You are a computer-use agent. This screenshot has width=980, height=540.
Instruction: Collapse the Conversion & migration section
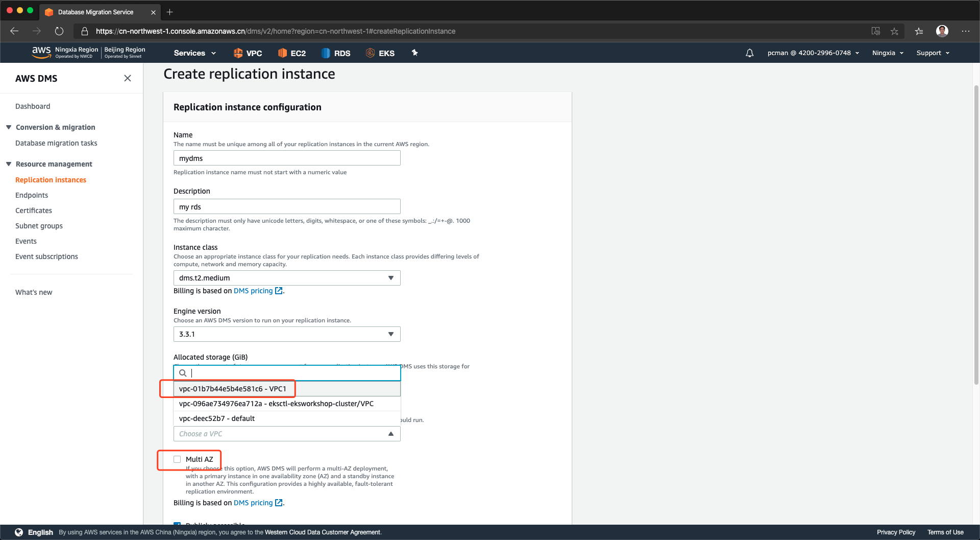(9, 127)
